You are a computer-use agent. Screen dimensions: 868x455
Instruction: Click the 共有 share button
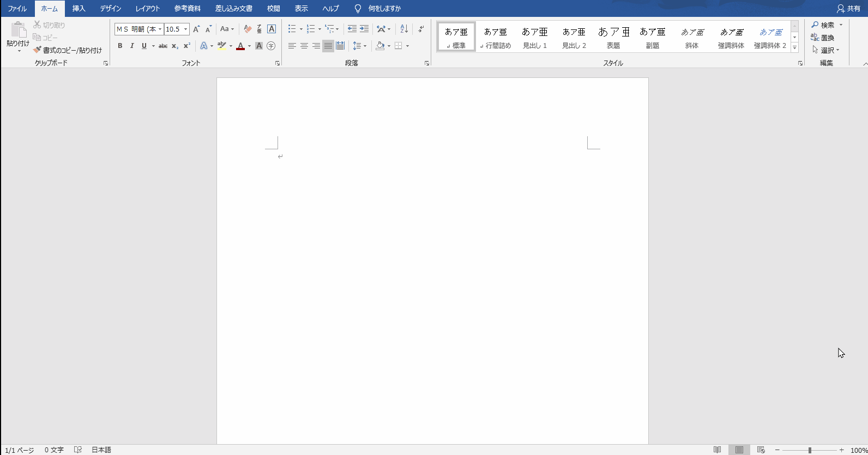pyautogui.click(x=849, y=9)
